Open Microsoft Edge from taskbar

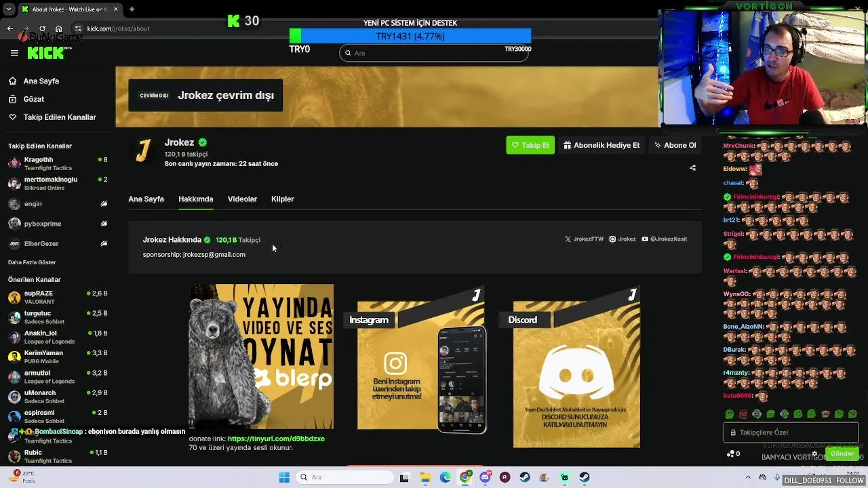[445, 477]
